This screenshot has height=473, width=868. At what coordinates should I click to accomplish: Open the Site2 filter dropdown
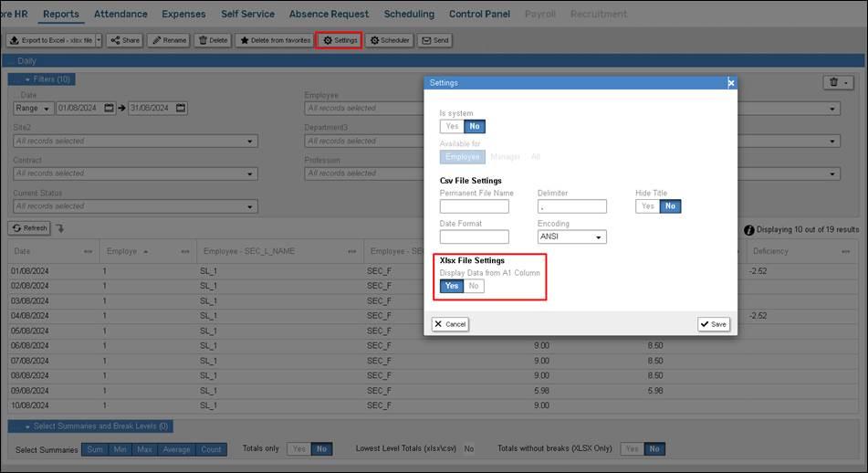135,142
